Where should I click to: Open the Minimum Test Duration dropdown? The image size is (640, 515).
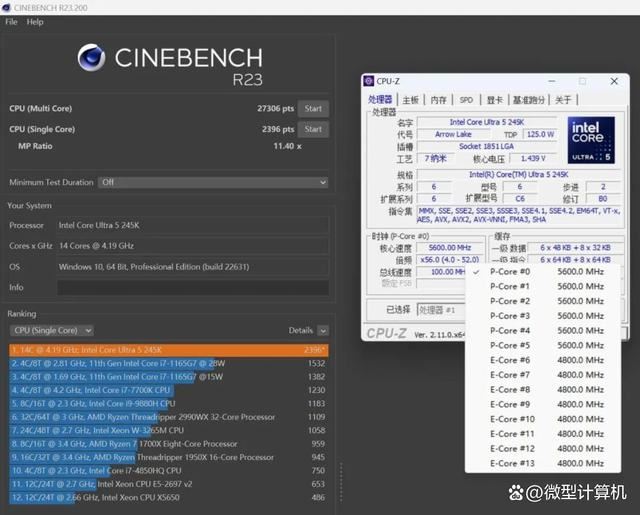212,183
